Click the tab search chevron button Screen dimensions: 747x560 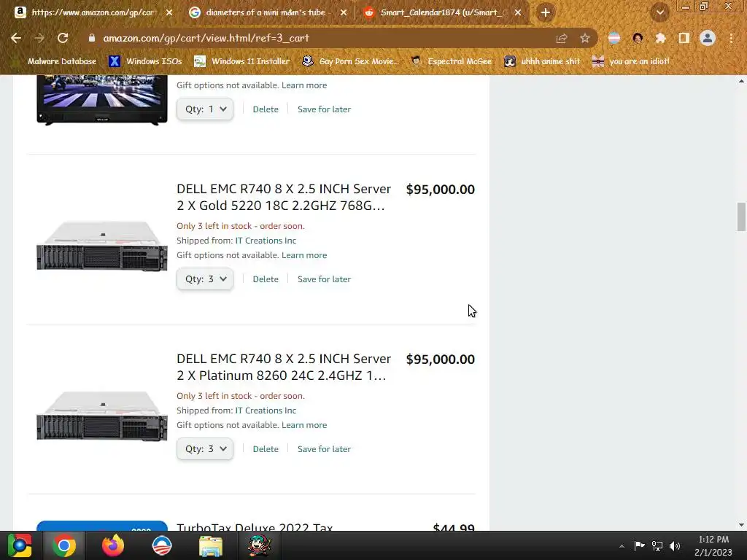(x=659, y=12)
